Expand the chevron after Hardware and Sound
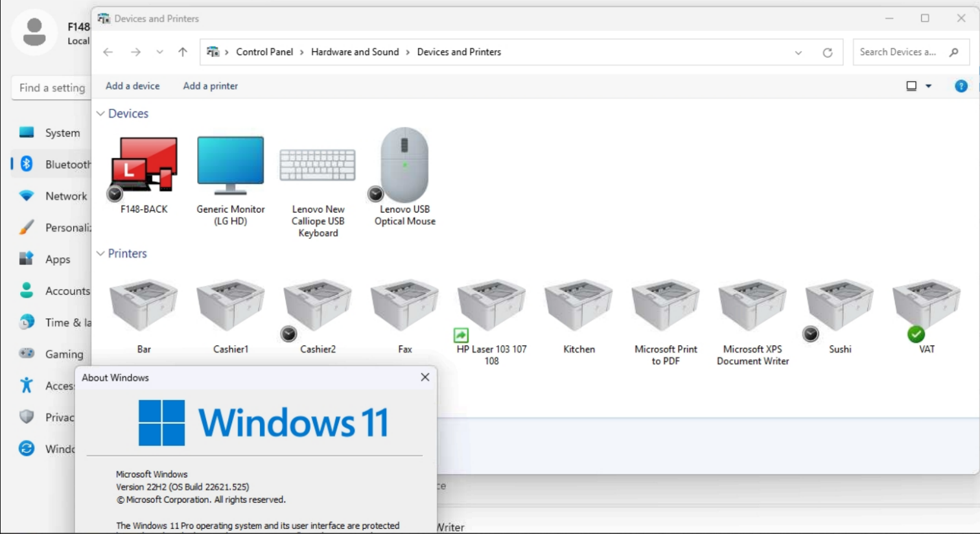The image size is (980, 534). [x=408, y=52]
